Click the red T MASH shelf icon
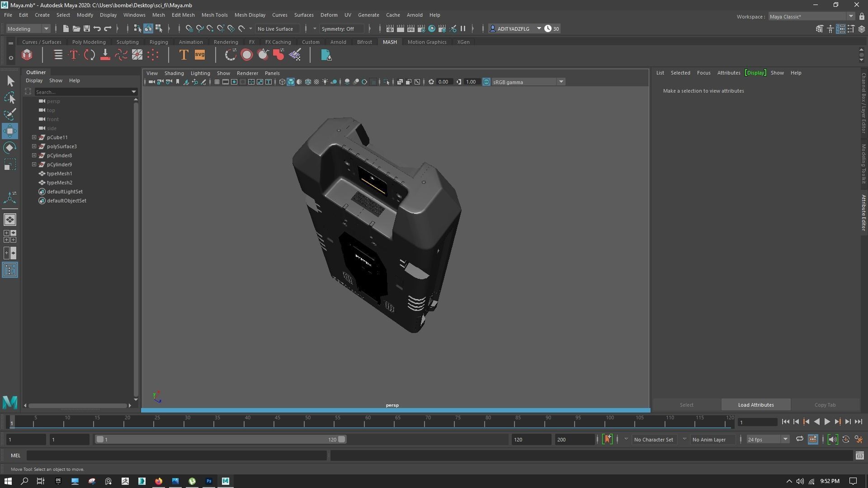 (74, 55)
